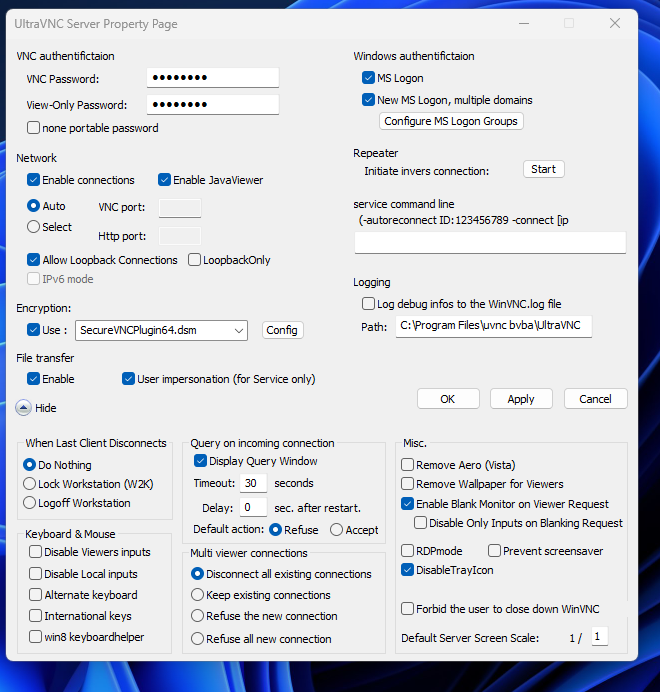Enable Disable Viewers inputs

coord(35,552)
